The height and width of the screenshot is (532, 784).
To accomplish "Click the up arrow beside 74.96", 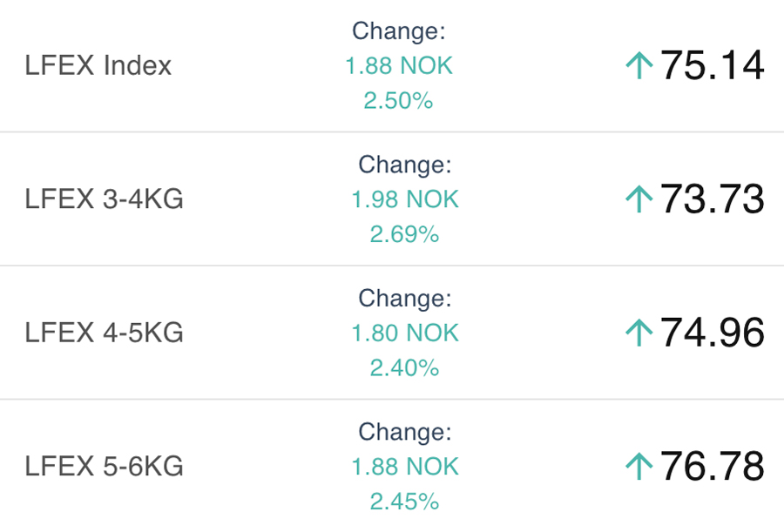I will pyautogui.click(x=639, y=333).
